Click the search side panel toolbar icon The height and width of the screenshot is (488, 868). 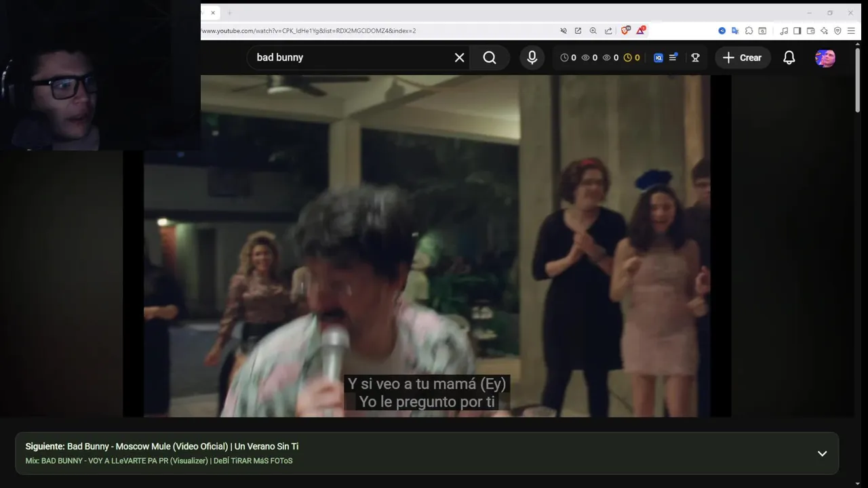coord(762,30)
